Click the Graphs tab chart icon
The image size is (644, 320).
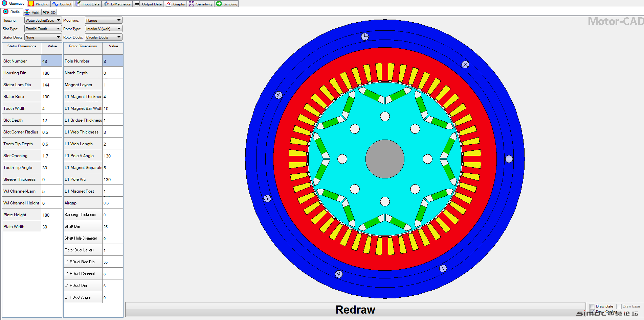pos(169,4)
